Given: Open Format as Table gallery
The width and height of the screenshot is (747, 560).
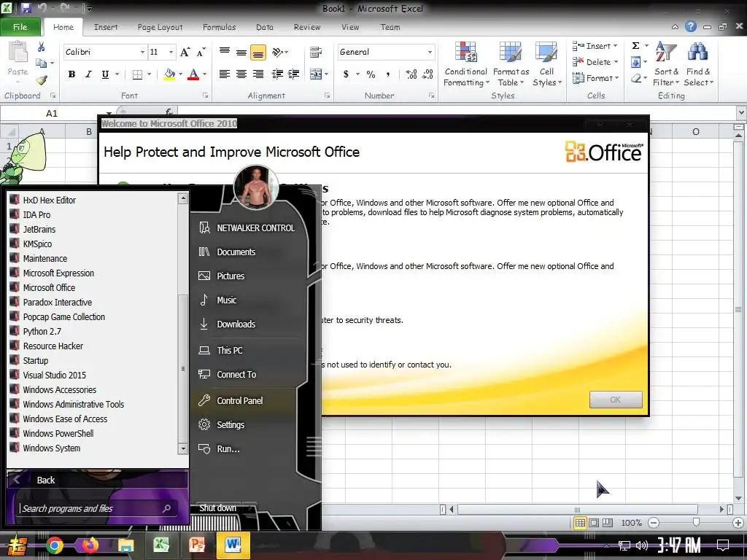Looking at the screenshot, I should tap(511, 64).
